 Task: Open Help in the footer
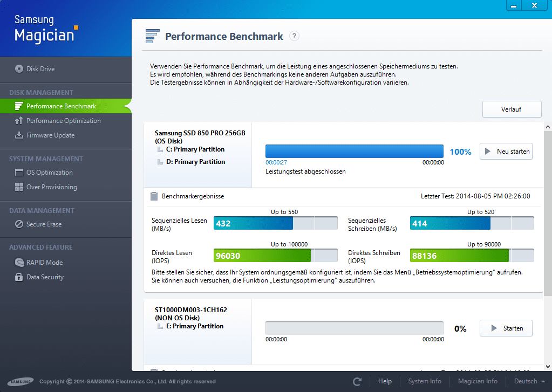tap(385, 381)
